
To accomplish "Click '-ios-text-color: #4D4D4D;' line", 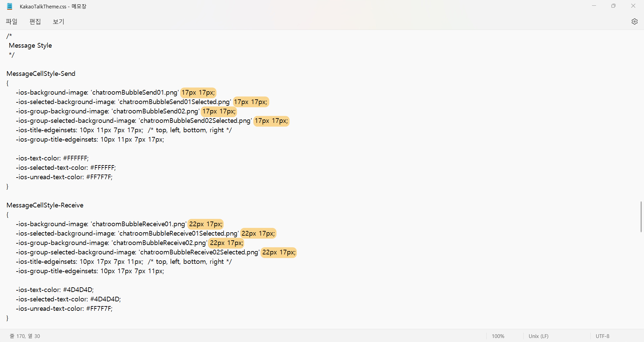I will tap(55, 290).
